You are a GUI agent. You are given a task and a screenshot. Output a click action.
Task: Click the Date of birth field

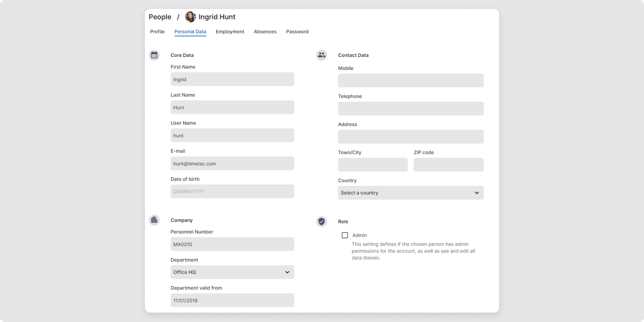(x=232, y=192)
